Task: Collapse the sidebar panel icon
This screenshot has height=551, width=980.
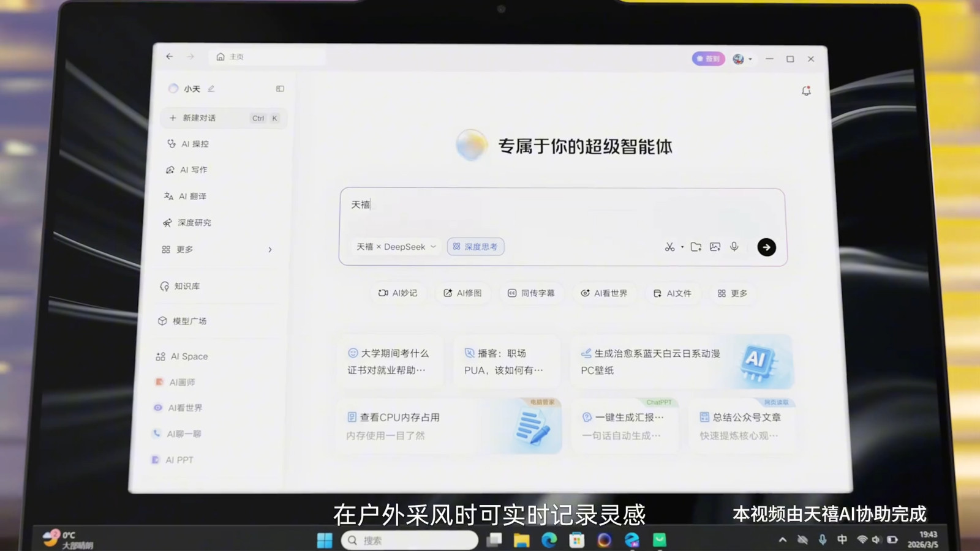Action: [280, 89]
